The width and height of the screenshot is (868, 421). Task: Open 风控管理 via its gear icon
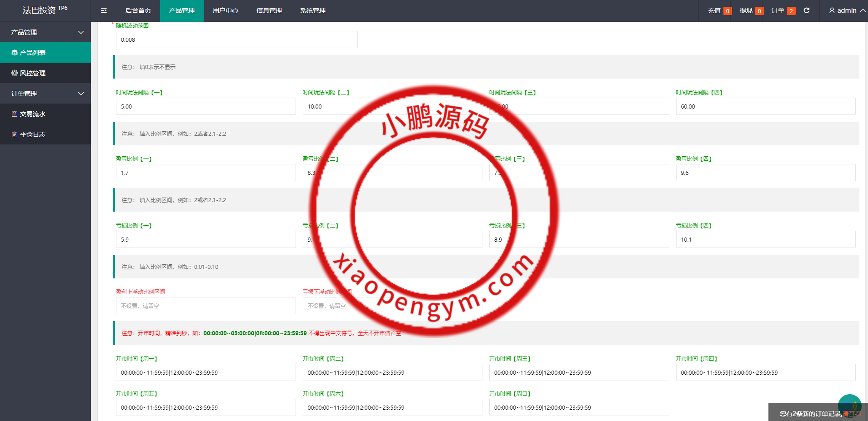[x=14, y=73]
